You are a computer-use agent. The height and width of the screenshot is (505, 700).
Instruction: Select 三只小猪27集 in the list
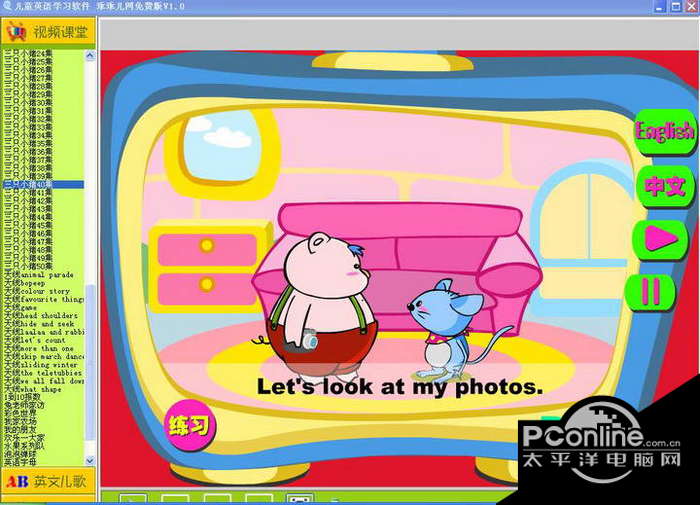pos(28,78)
